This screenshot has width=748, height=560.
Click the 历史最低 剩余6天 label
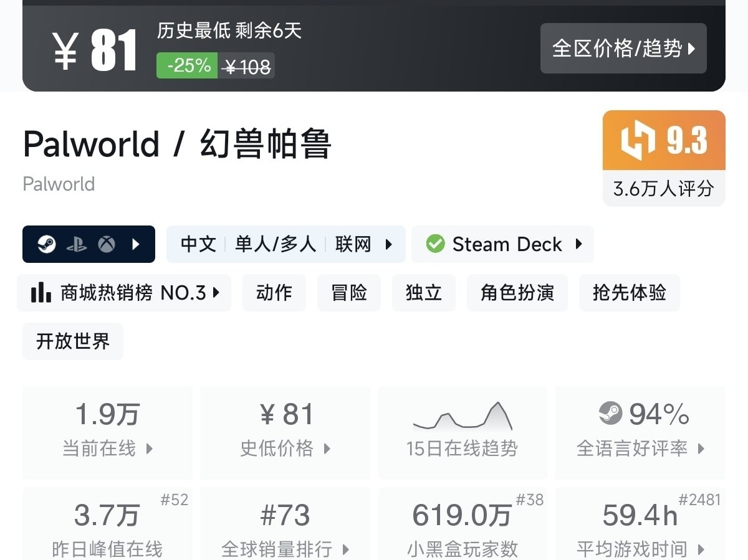coord(229,31)
